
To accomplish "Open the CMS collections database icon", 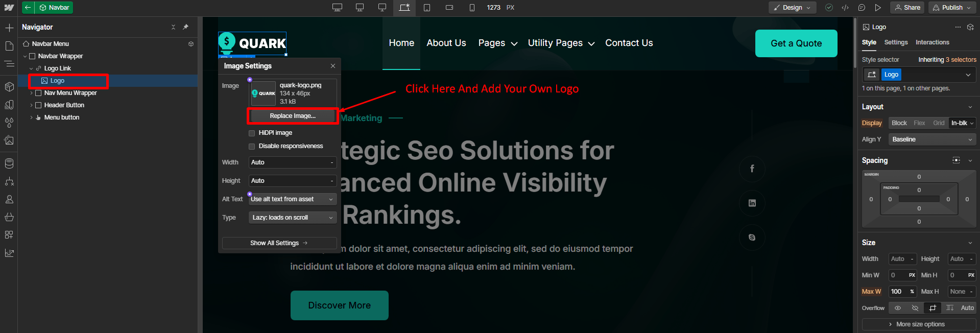I will (x=9, y=163).
